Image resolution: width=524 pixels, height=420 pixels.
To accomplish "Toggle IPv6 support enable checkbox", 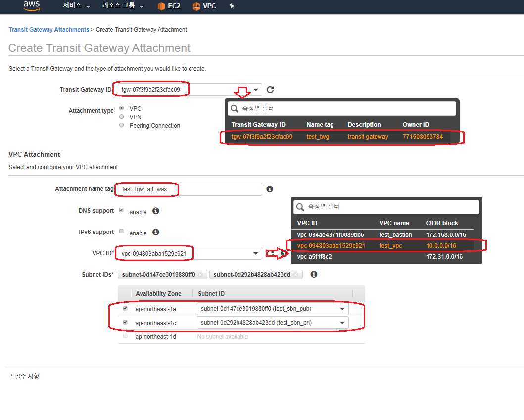I will tap(121, 231).
